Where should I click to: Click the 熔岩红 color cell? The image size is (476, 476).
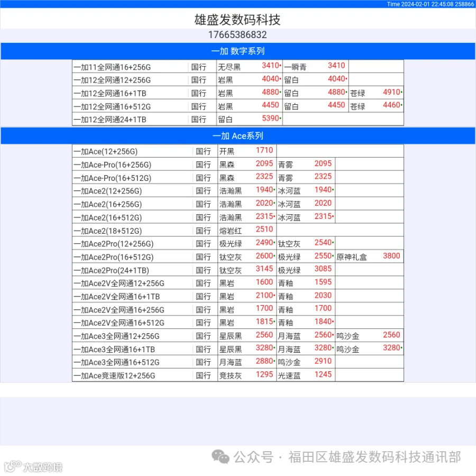(x=231, y=231)
